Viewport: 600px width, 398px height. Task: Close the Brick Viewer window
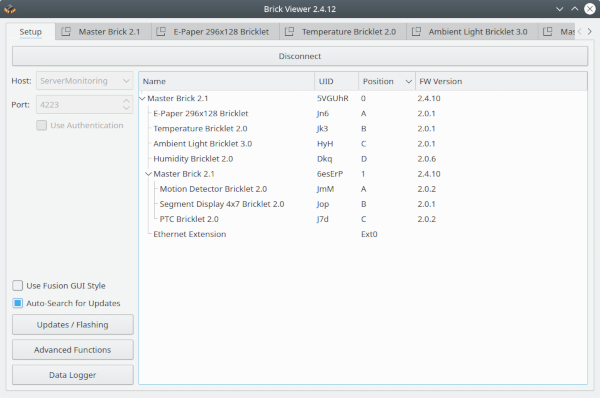(590, 9)
